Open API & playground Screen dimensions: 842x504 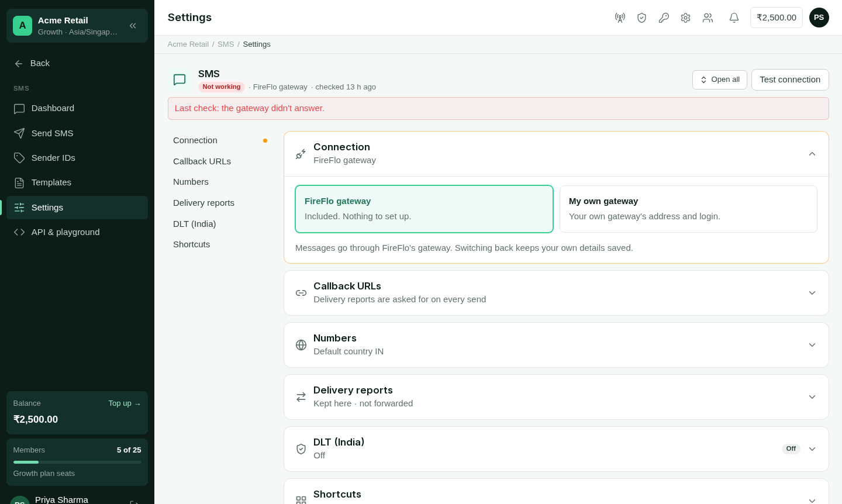77,232
